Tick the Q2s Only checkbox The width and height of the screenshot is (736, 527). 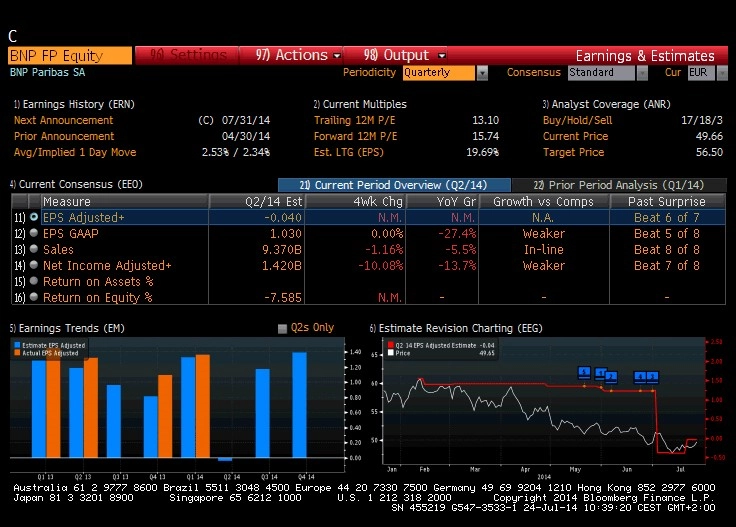[x=282, y=328]
